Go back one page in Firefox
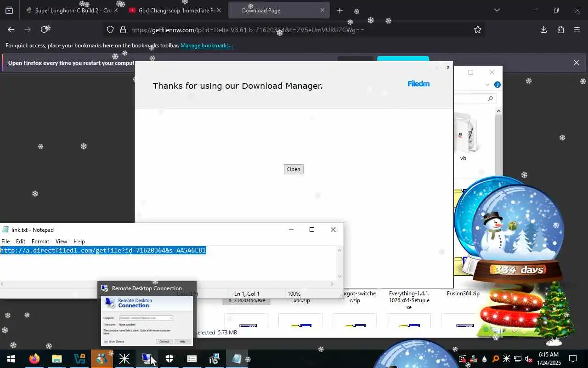 [11, 29]
